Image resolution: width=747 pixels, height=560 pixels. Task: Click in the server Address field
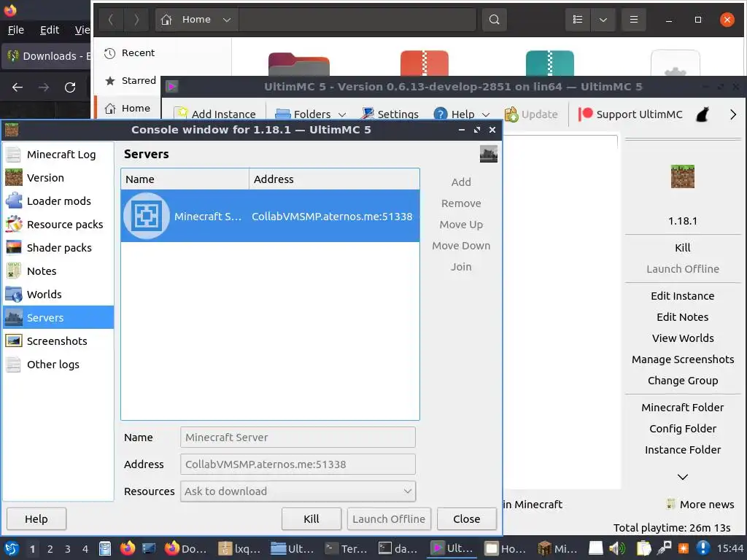[x=298, y=464]
